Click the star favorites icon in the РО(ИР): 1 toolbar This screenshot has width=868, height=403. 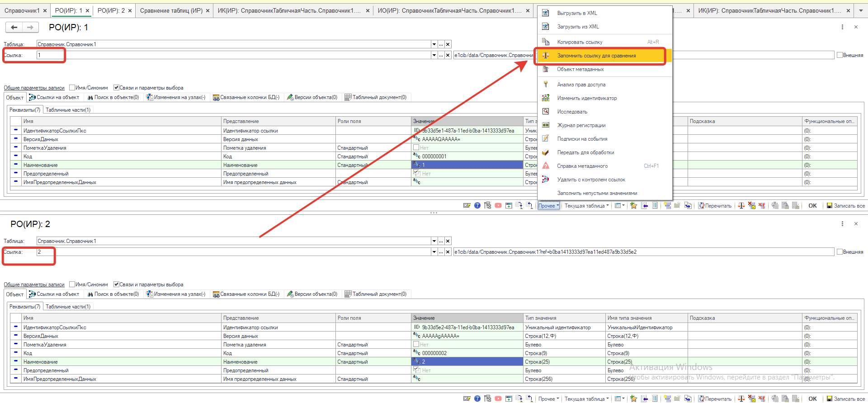(634, 206)
